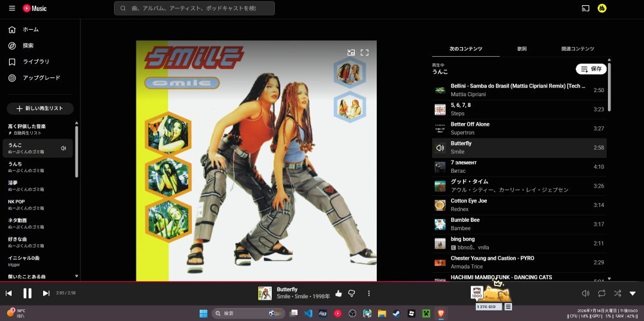Click the cast to device icon
Screen dimensions: 644x321
tap(585, 8)
